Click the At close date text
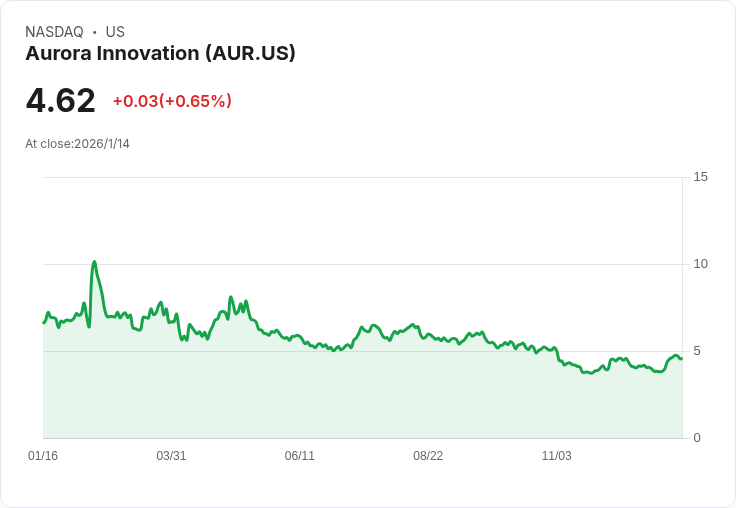The image size is (736, 508). [77, 144]
